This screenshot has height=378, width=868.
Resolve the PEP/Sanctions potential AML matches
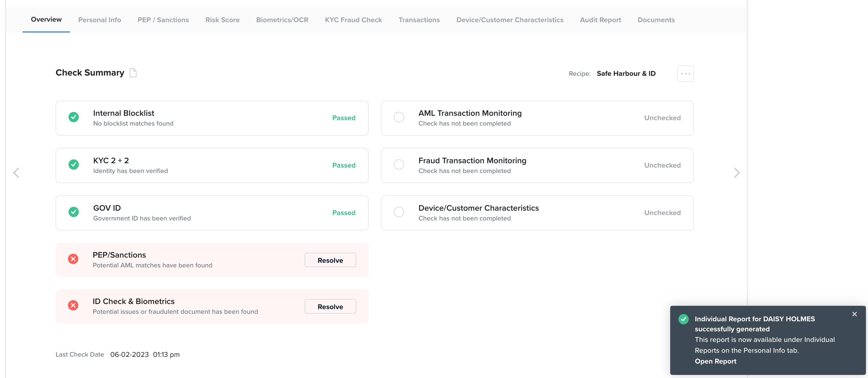click(330, 260)
